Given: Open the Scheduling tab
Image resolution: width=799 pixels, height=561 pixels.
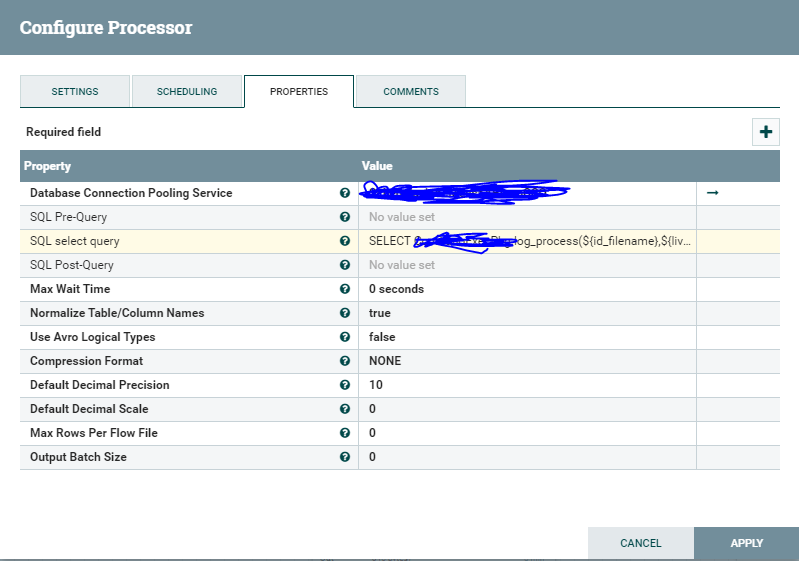Looking at the screenshot, I should coord(187,91).
